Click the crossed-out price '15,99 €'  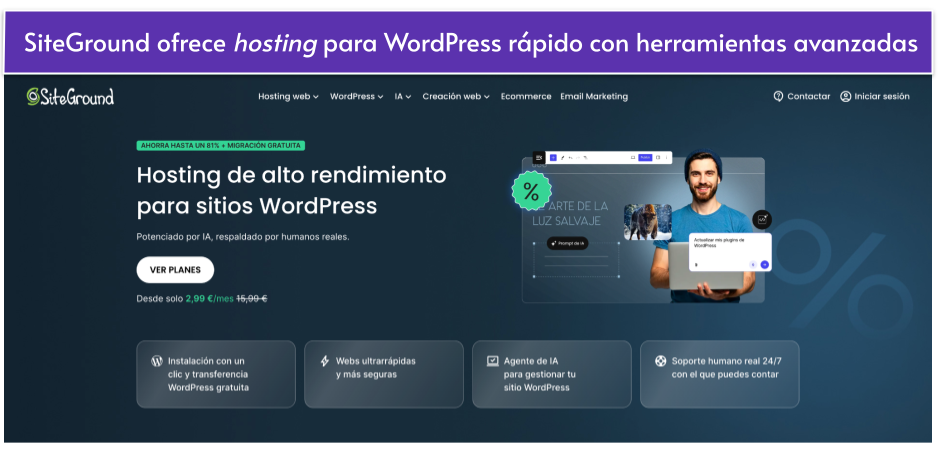[252, 298]
